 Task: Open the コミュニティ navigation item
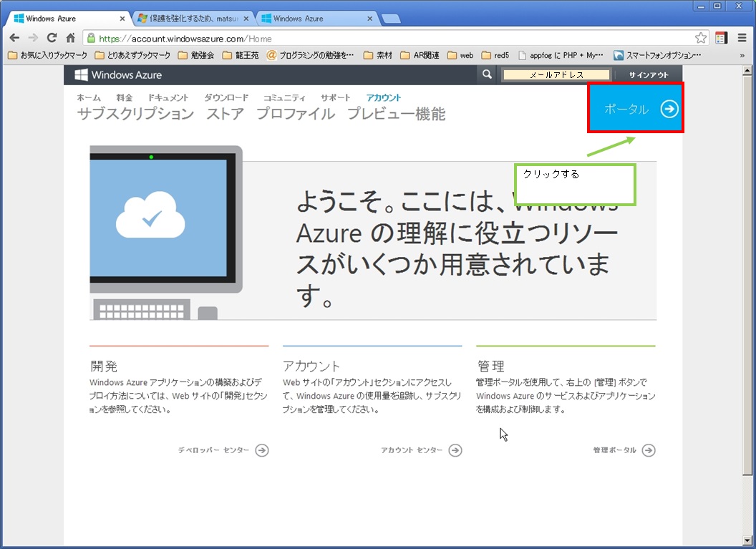(x=284, y=97)
